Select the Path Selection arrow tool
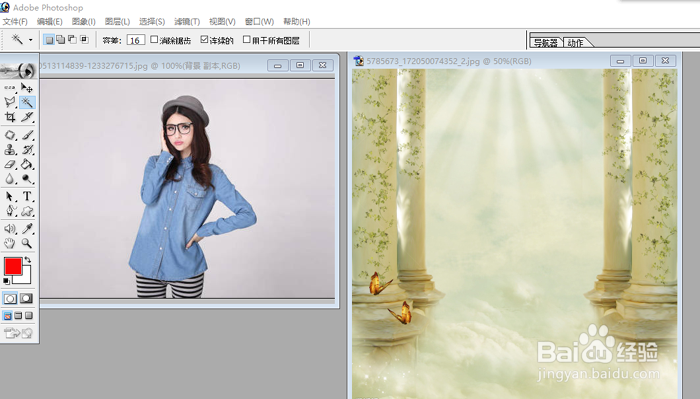The width and height of the screenshot is (700, 399). coord(10,196)
